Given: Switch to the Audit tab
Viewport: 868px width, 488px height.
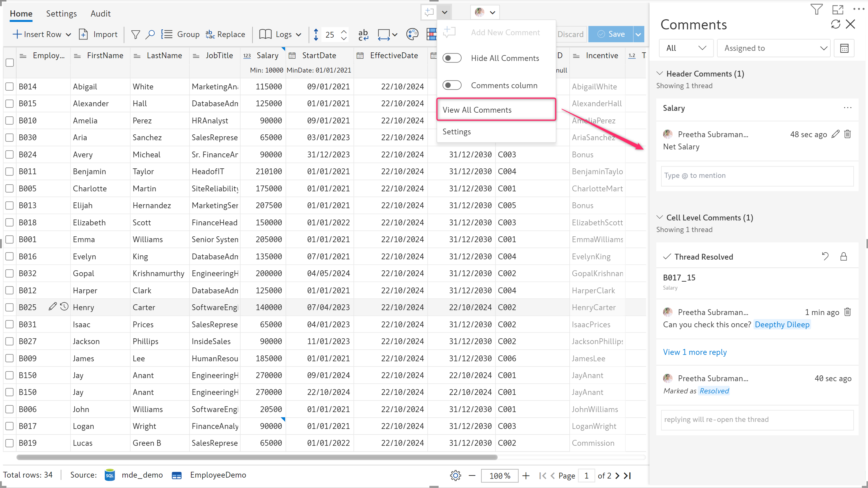Looking at the screenshot, I should (100, 13).
